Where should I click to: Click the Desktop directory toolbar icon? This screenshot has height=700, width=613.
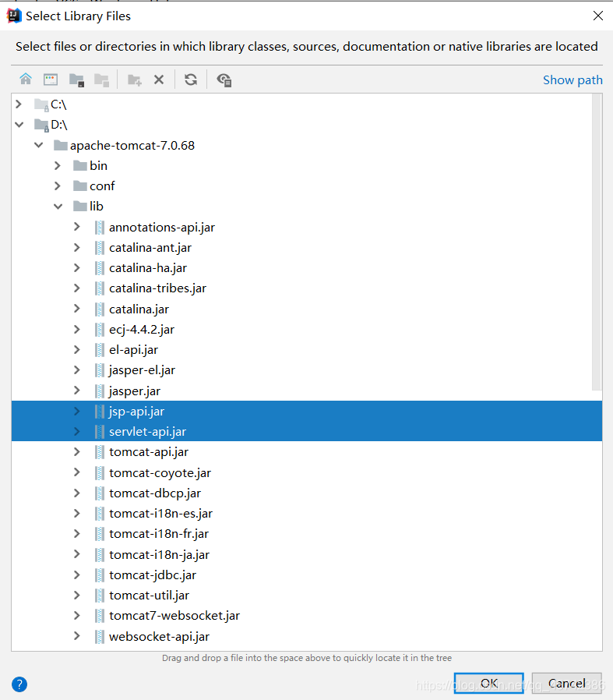51,80
